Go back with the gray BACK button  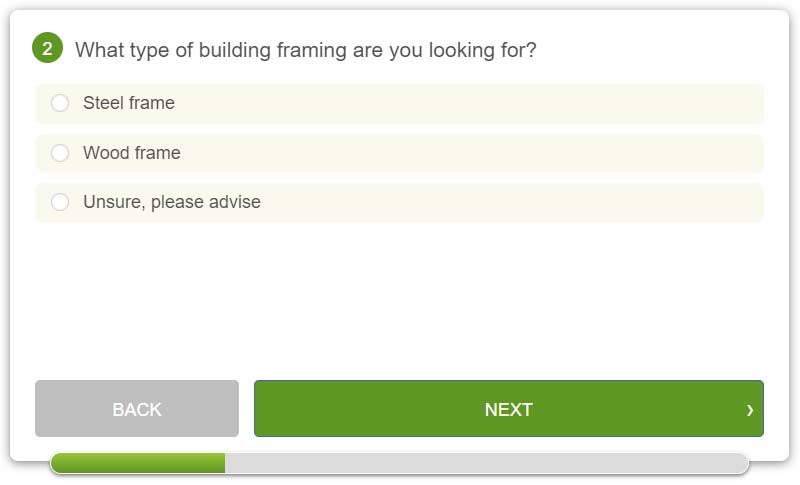137,409
